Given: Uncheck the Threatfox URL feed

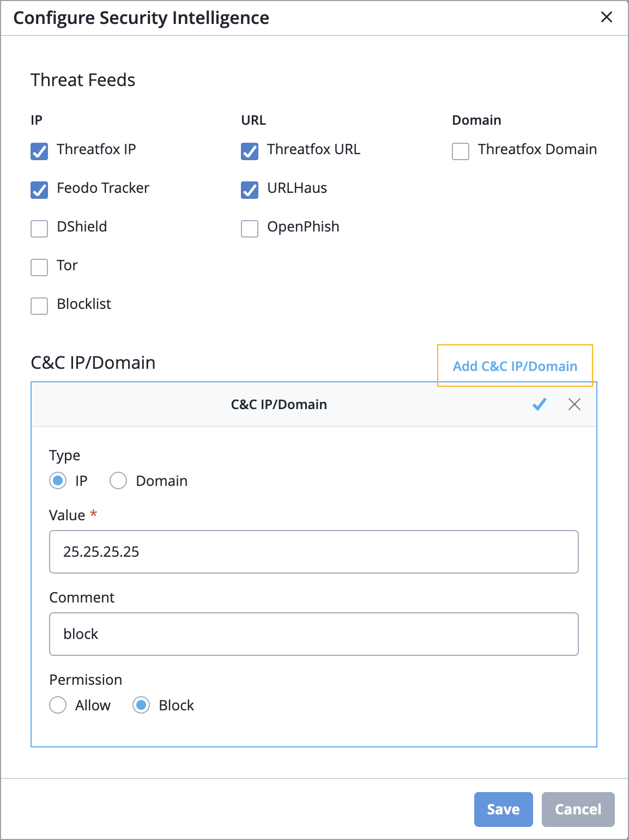Looking at the screenshot, I should pos(250,151).
